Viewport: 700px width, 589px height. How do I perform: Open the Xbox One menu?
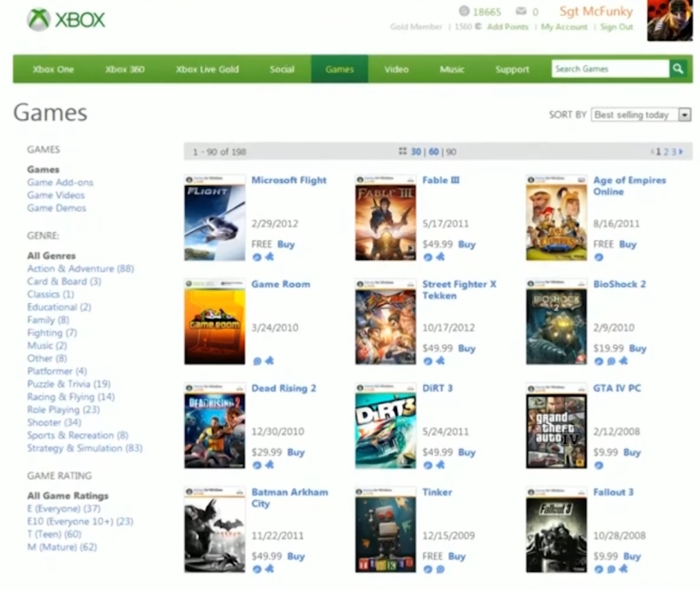click(x=53, y=69)
